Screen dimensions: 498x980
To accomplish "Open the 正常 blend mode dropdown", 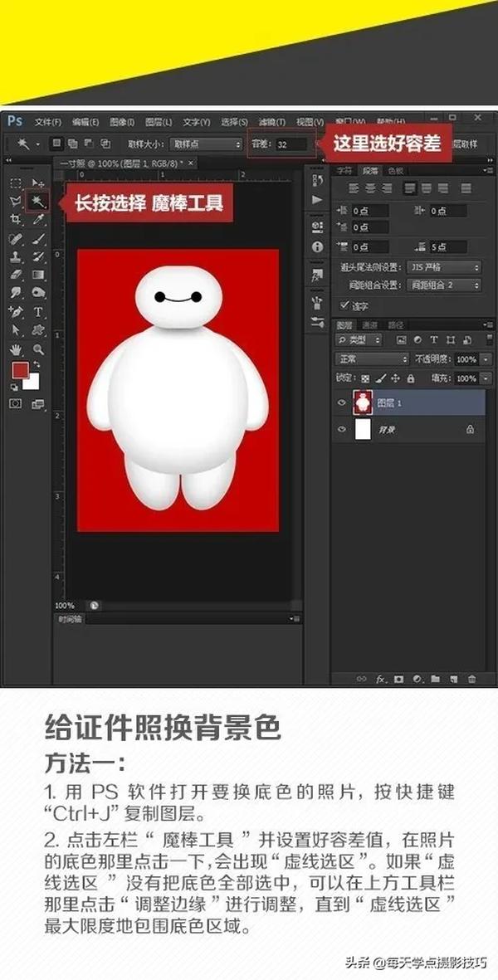I will (372, 359).
